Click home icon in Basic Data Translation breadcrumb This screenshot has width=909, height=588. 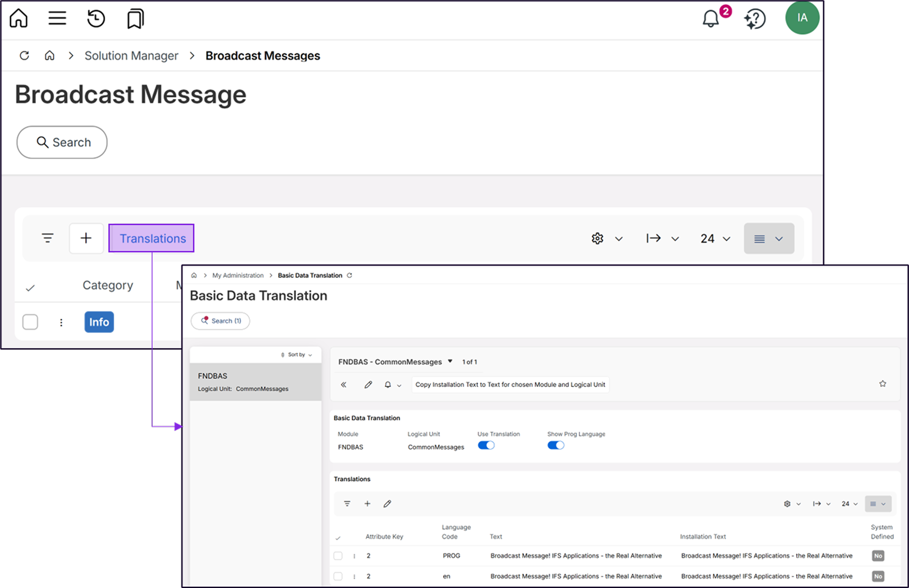click(194, 275)
